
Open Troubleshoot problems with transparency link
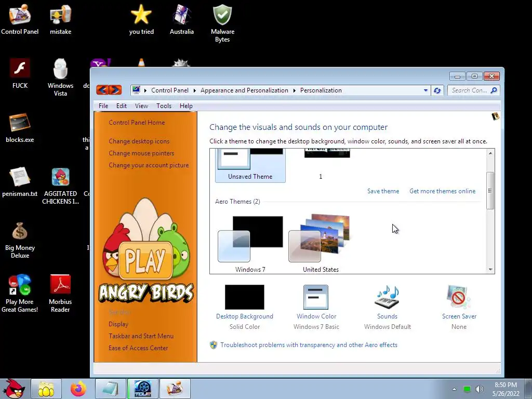[309, 345]
